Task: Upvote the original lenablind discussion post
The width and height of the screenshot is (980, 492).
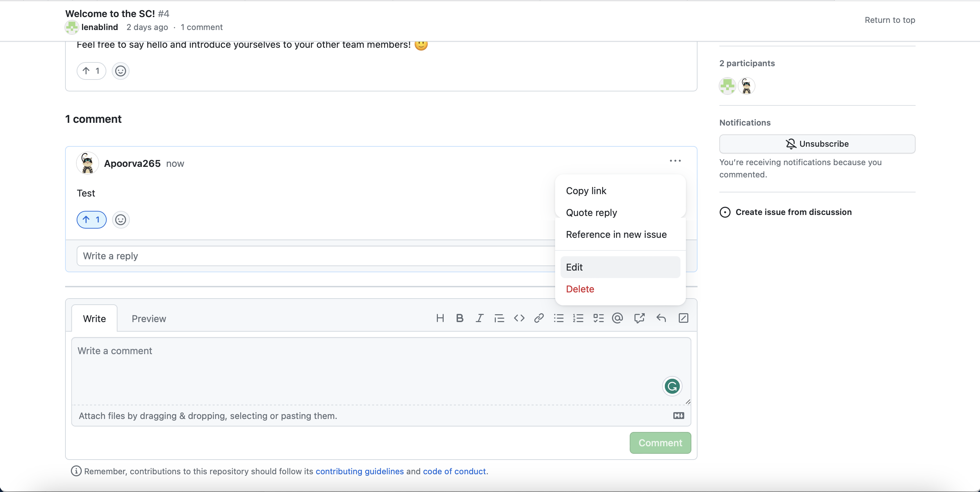Action: click(x=91, y=71)
